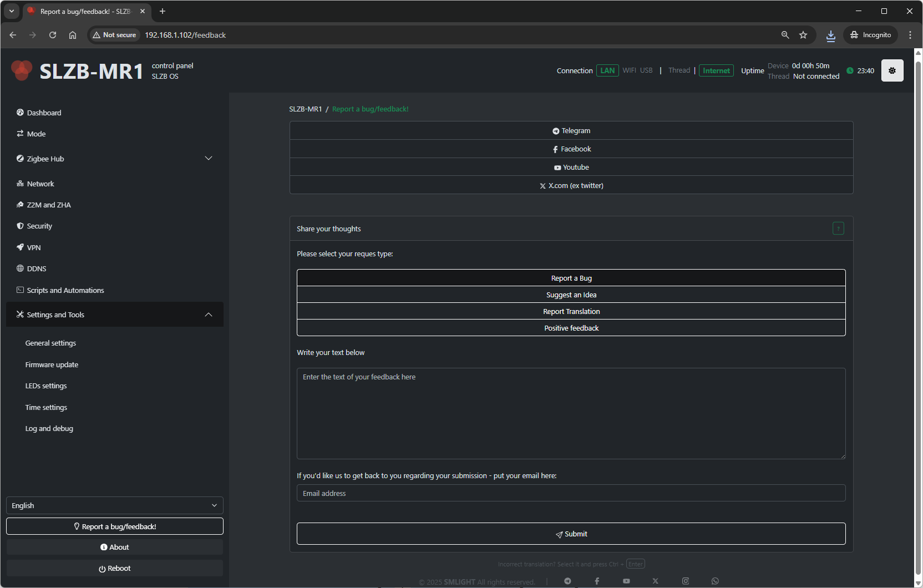Select Suggest an Idea request type
Image resolution: width=923 pixels, height=588 pixels.
pos(571,295)
